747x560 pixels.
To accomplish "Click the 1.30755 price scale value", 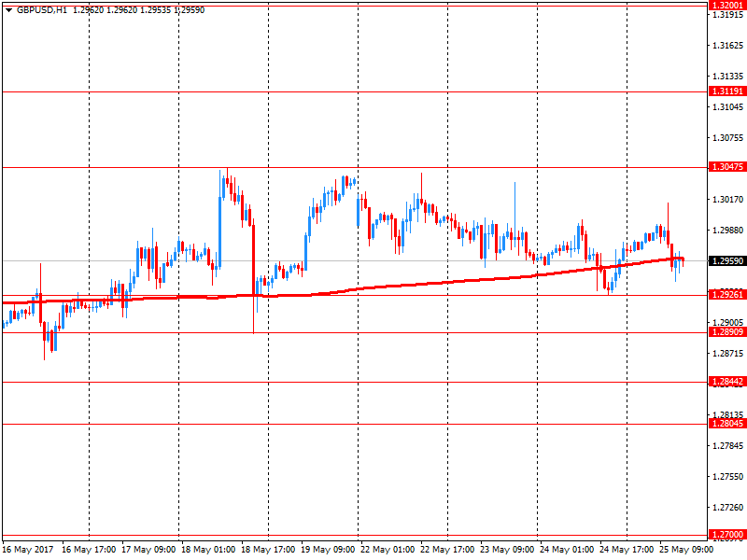I will click(x=727, y=138).
